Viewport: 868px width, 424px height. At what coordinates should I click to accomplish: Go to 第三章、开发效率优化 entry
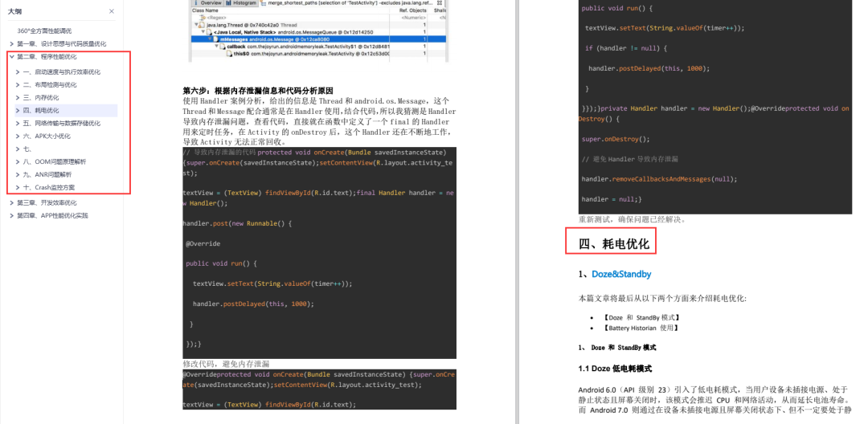click(x=47, y=203)
